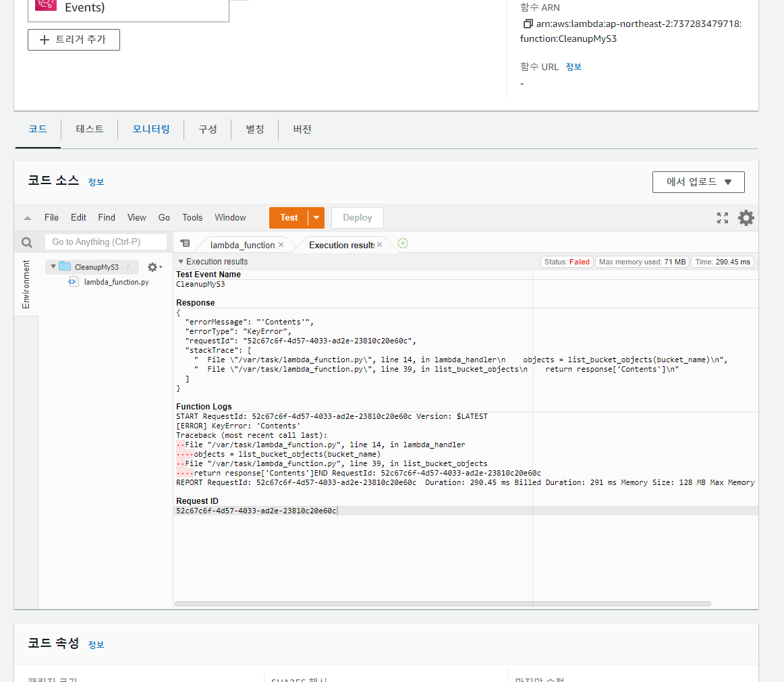784x682 pixels.
Task: Click the horizontal scrollbar under execution results
Action: (443, 604)
